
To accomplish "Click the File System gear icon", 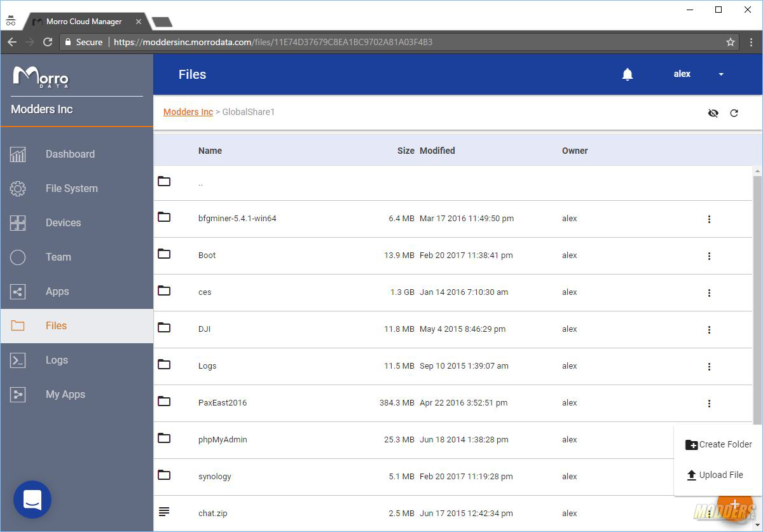I will pyautogui.click(x=18, y=188).
